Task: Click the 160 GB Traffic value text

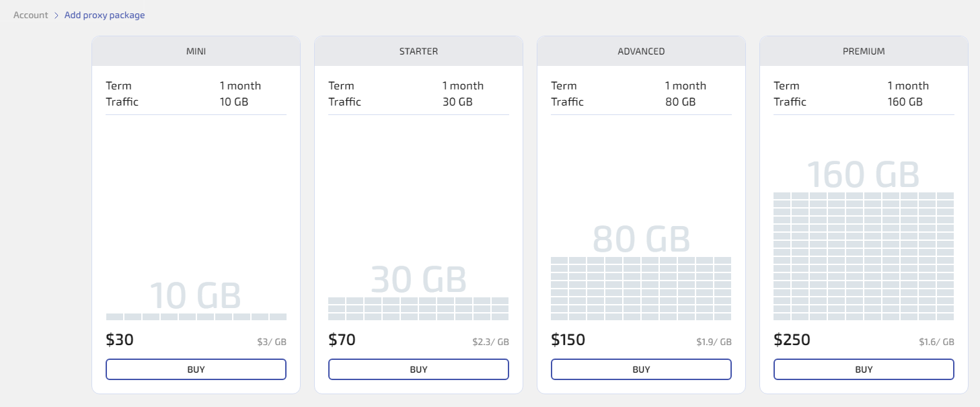Action: [905, 102]
